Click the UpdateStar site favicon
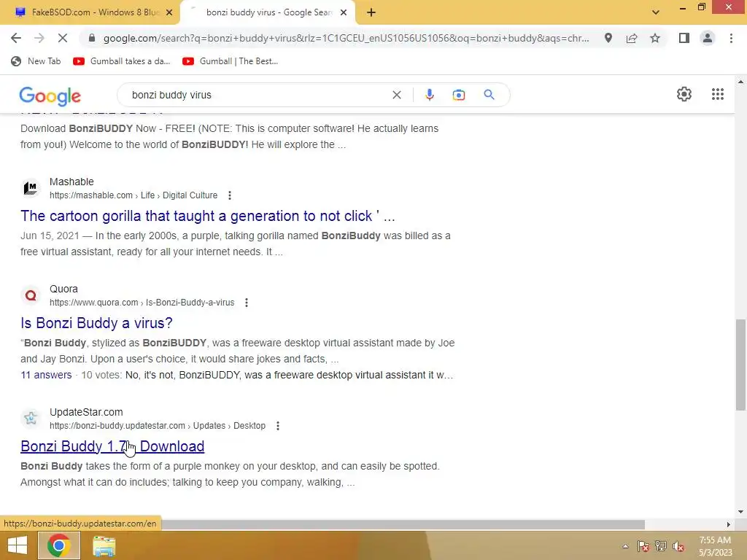The image size is (747, 560). pos(31,418)
